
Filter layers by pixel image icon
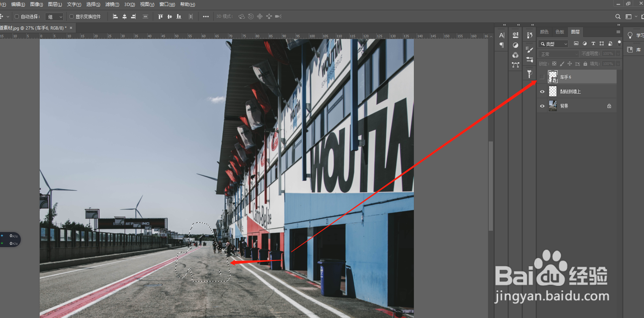[x=576, y=44]
